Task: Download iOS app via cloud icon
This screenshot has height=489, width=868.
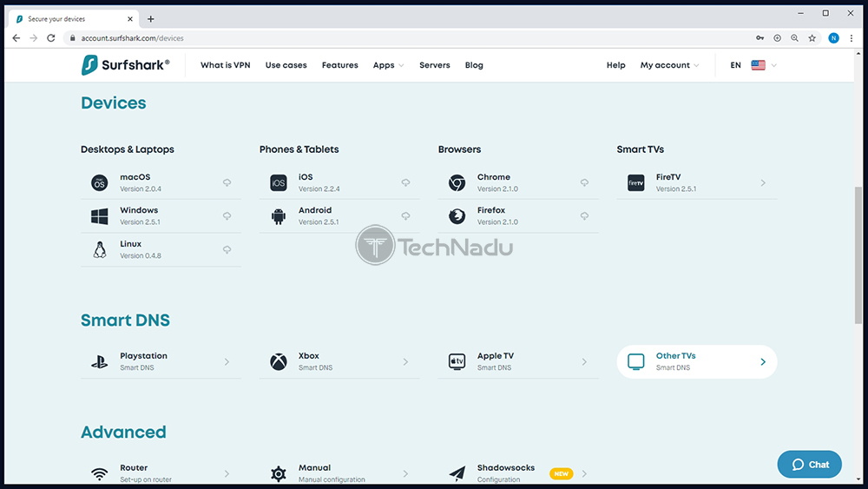Action: coord(405,182)
